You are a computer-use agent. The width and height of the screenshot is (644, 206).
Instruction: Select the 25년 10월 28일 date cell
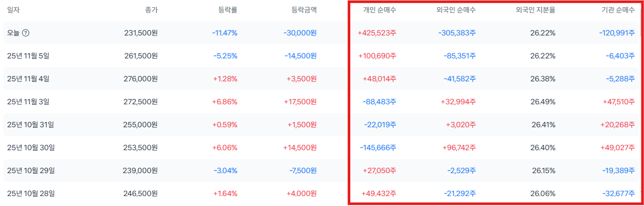click(31, 193)
